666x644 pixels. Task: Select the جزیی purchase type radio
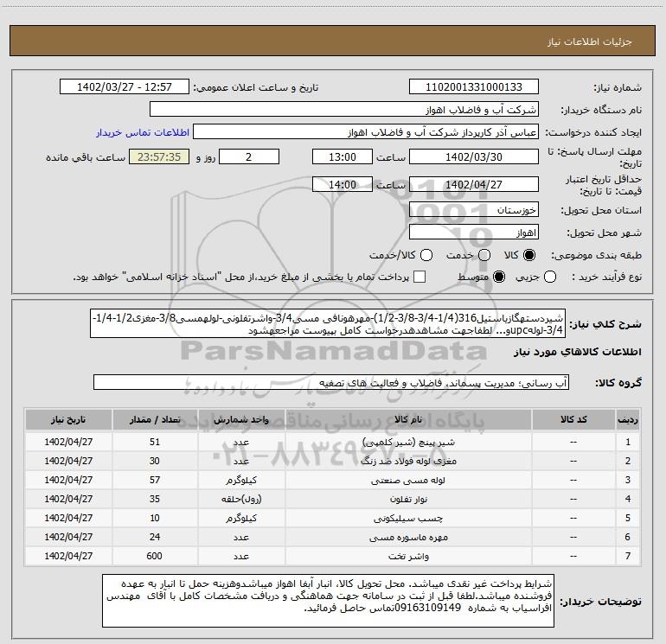point(550,277)
